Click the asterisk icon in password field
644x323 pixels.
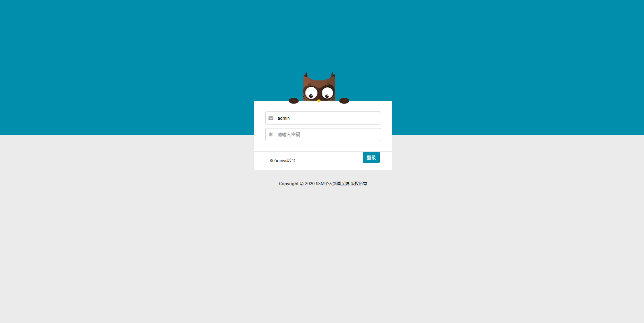click(271, 134)
